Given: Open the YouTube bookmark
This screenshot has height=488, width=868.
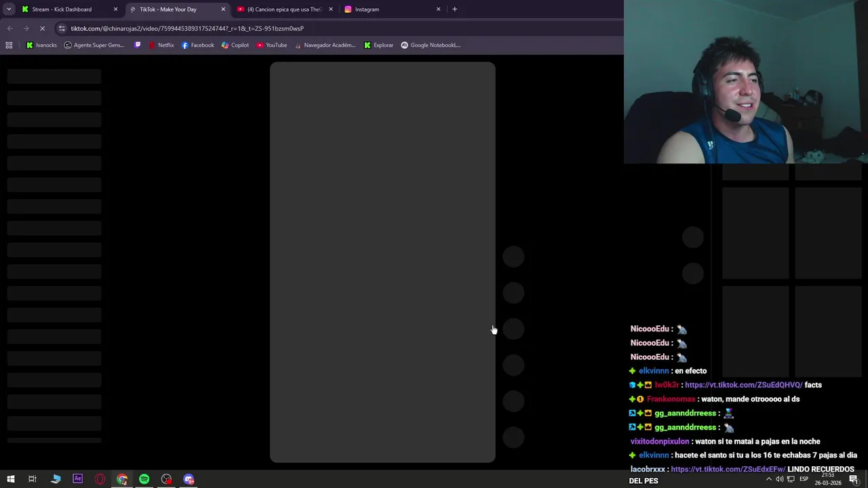Looking at the screenshot, I should point(271,45).
